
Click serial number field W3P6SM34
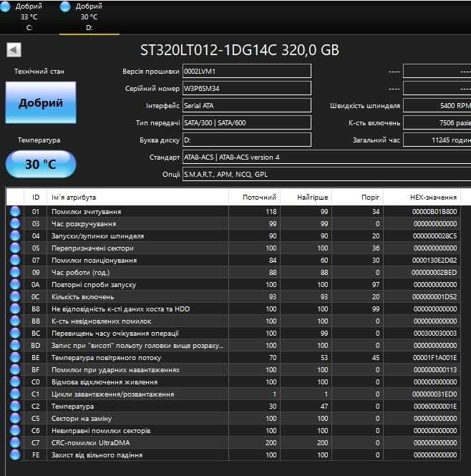click(x=246, y=89)
